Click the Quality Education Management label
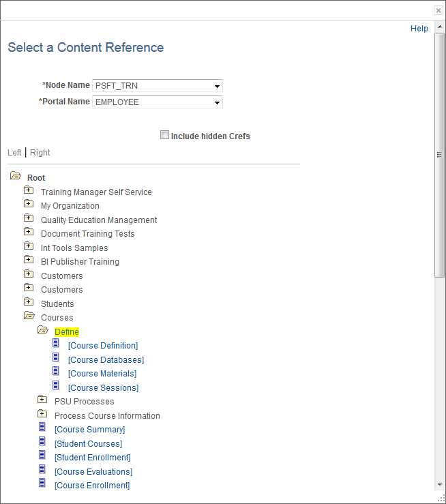Image resolution: width=446 pixels, height=504 pixels. click(99, 220)
